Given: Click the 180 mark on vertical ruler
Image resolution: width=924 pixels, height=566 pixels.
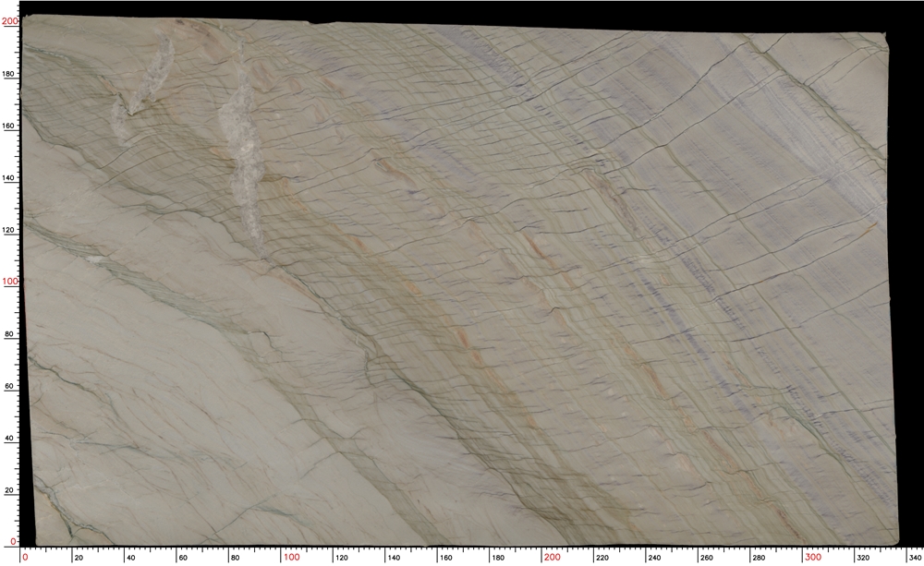Looking at the screenshot, I should coord(9,74).
